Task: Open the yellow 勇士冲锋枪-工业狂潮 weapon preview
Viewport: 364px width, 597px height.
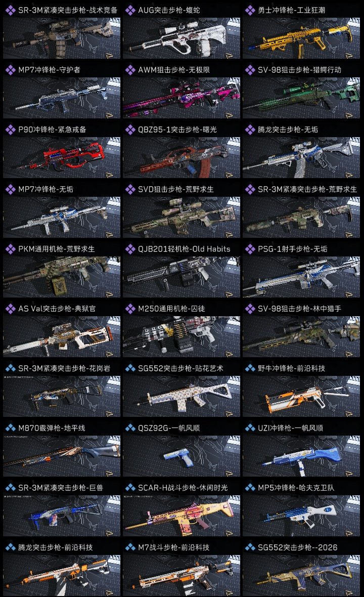Action: (301, 38)
